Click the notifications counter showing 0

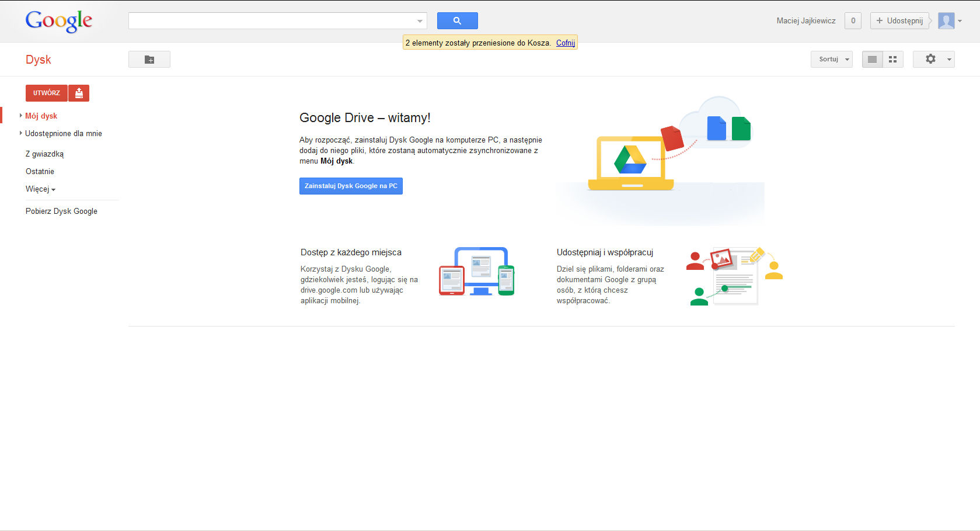point(853,20)
